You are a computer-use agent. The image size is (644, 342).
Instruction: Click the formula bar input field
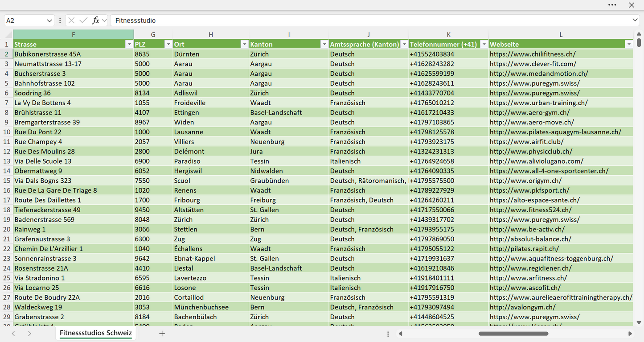(370, 21)
